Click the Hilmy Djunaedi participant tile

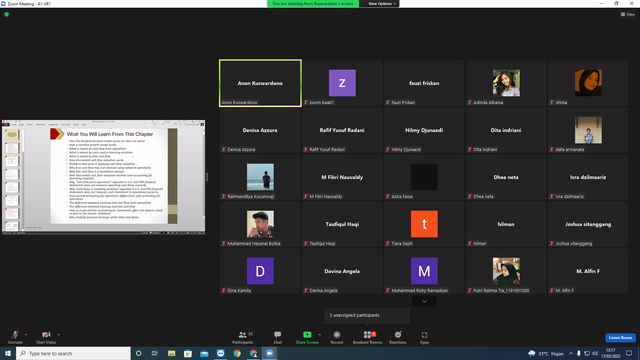click(424, 130)
